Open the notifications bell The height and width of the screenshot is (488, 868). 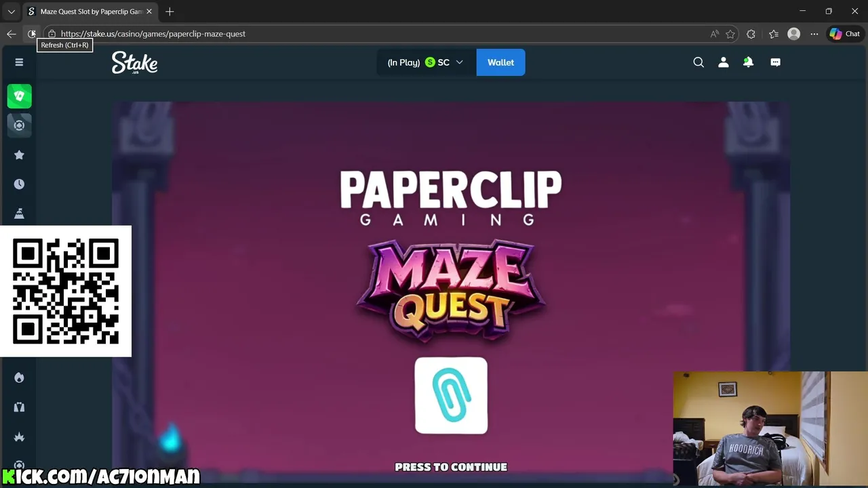(x=748, y=62)
